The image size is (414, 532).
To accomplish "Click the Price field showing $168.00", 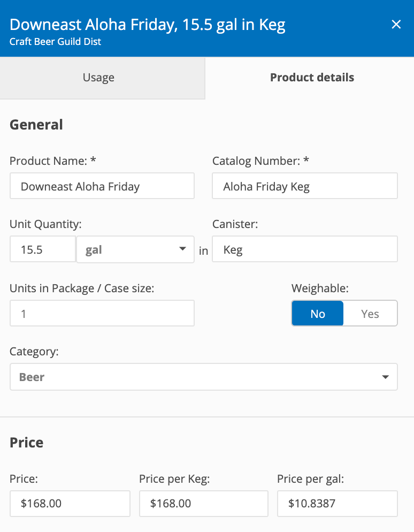I will [70, 504].
